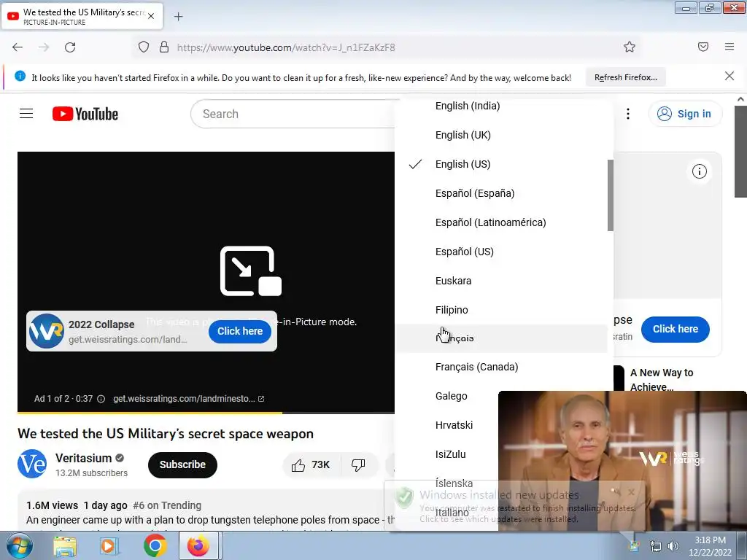Click the yellow ad progress bar
Viewport: 747px width, 560px height.
[x=150, y=413]
